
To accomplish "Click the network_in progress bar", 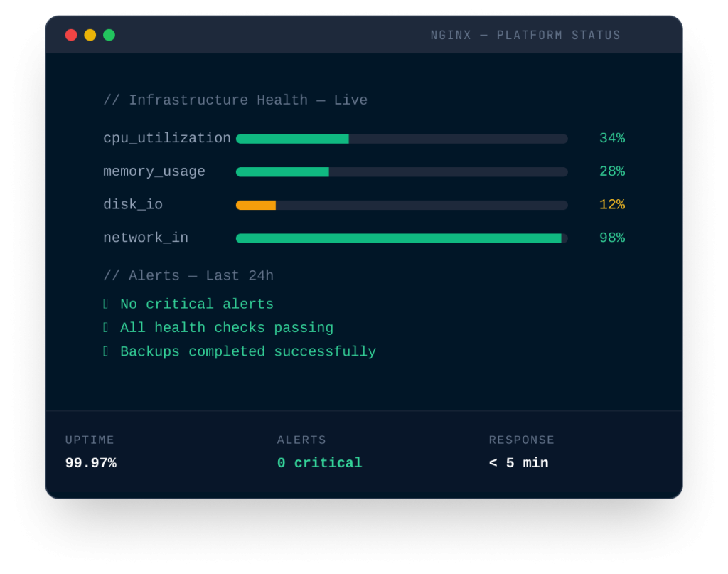I will coord(402,238).
